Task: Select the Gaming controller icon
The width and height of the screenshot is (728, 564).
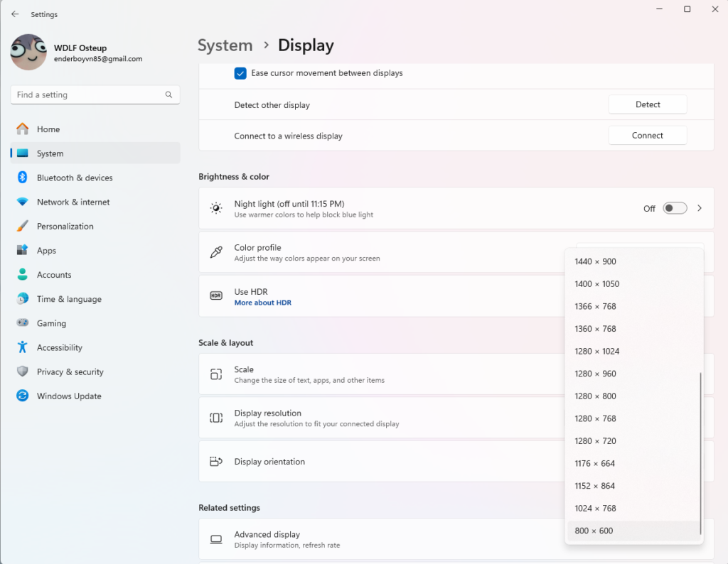Action: tap(22, 323)
